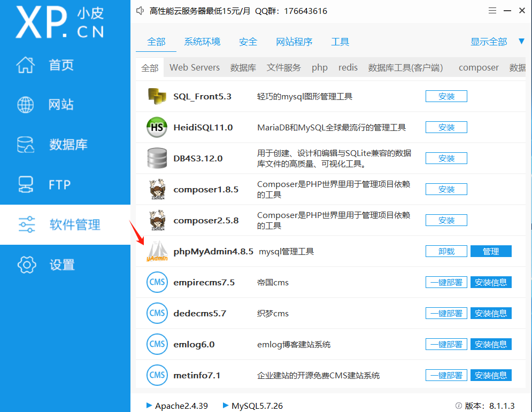The width and height of the screenshot is (532, 412).
Task: Click 安装信息 for empirecms7.5
Action: click(x=491, y=282)
